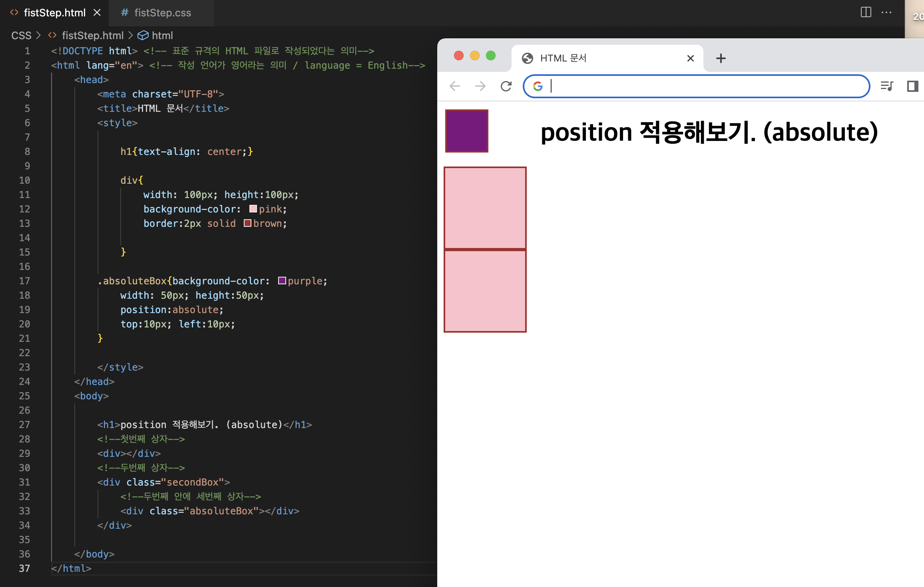Click the pink color swatch in code
The width and height of the screenshot is (924, 587).
[x=253, y=209]
